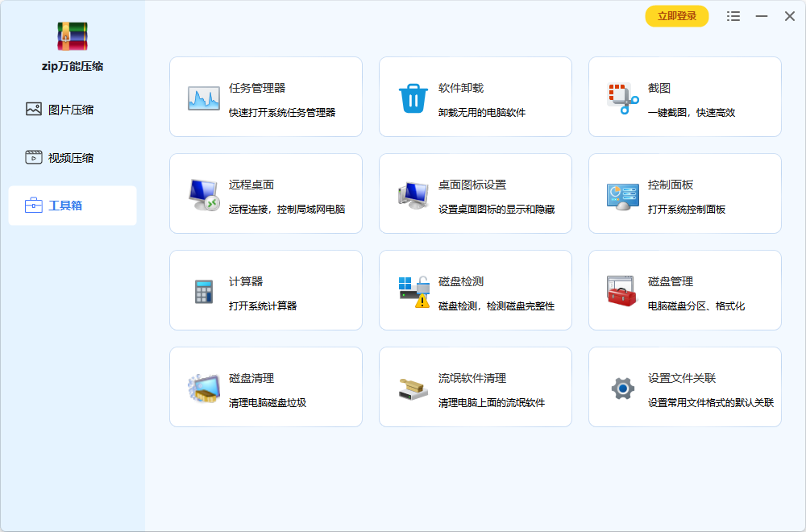Open the Remote Desktop (远程桌面) icon
The width and height of the screenshot is (806, 532).
coord(204,194)
